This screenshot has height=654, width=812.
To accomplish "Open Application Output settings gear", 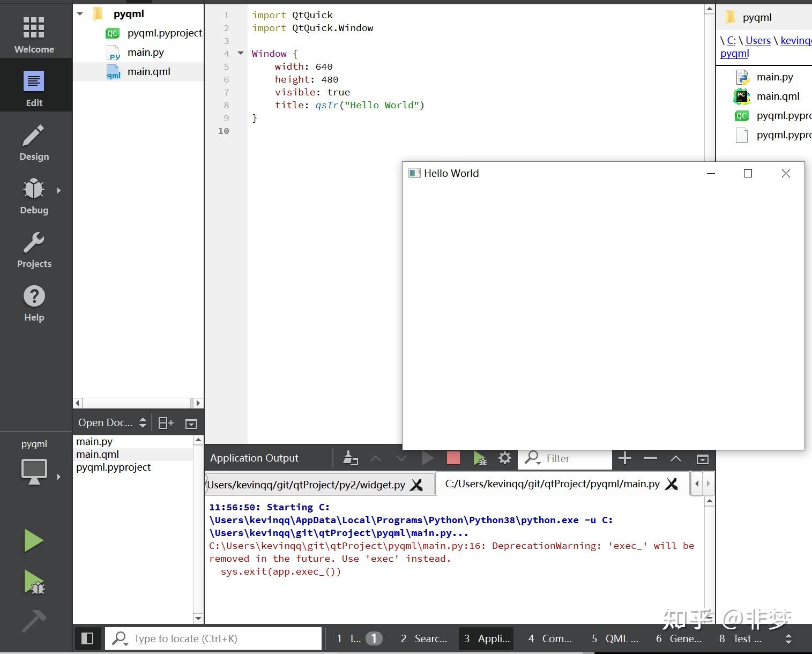I will point(504,458).
